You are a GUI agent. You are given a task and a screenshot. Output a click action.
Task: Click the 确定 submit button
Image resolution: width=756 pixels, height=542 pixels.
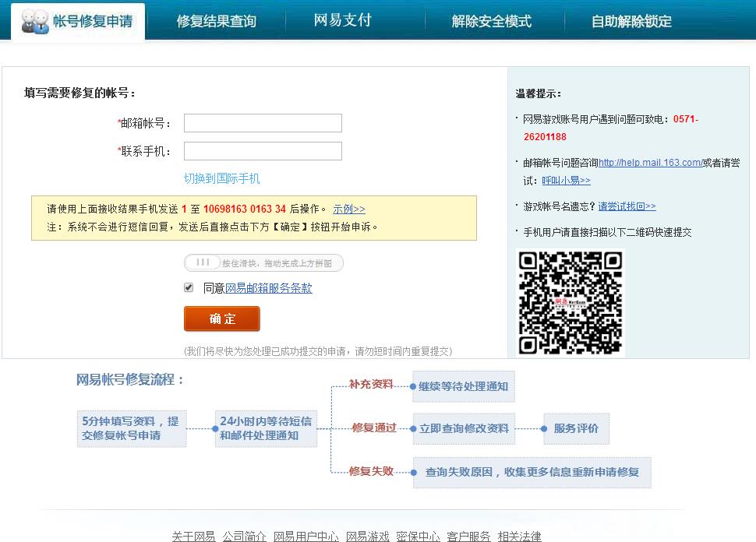[x=221, y=319]
